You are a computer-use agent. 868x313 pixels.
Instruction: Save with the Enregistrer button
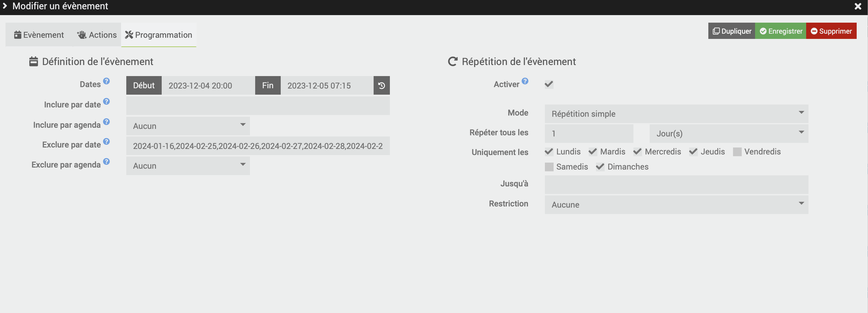781,31
